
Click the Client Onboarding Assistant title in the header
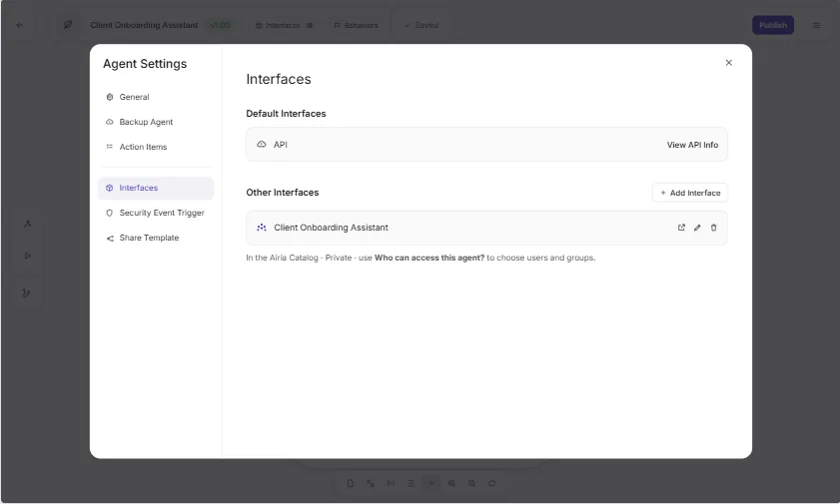click(144, 25)
